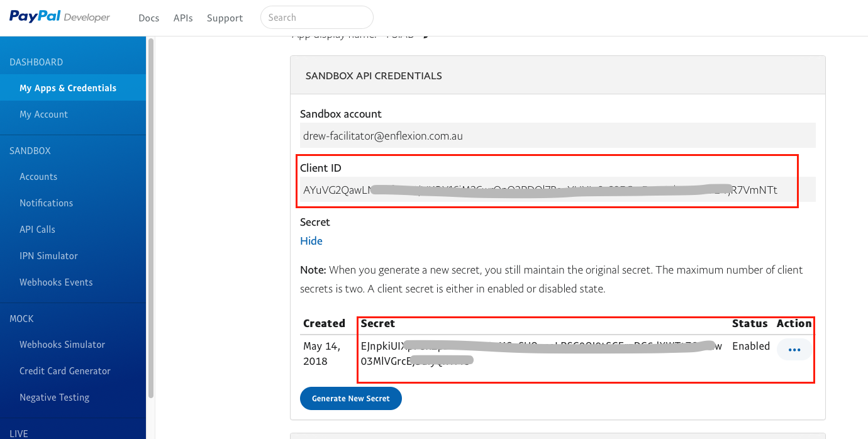Click the Action column header
The height and width of the screenshot is (439, 868).
tap(794, 323)
